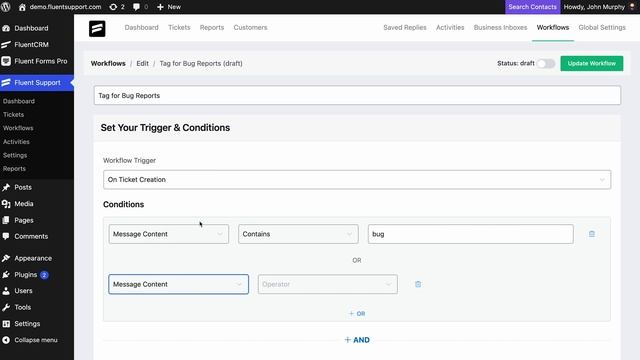Open Fluent Support submenu Activities

pyautogui.click(x=16, y=142)
